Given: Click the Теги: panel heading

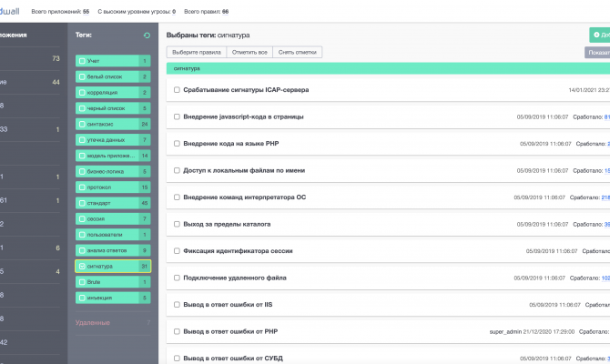Looking at the screenshot, I should coord(84,35).
